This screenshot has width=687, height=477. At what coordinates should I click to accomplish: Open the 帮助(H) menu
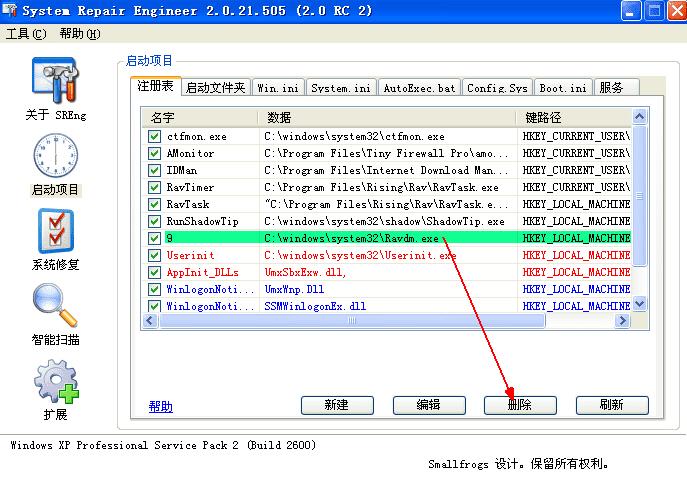(x=80, y=34)
